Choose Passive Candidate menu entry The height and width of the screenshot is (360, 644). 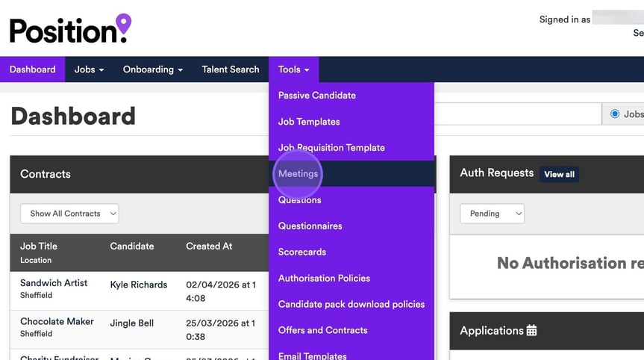pyautogui.click(x=316, y=96)
